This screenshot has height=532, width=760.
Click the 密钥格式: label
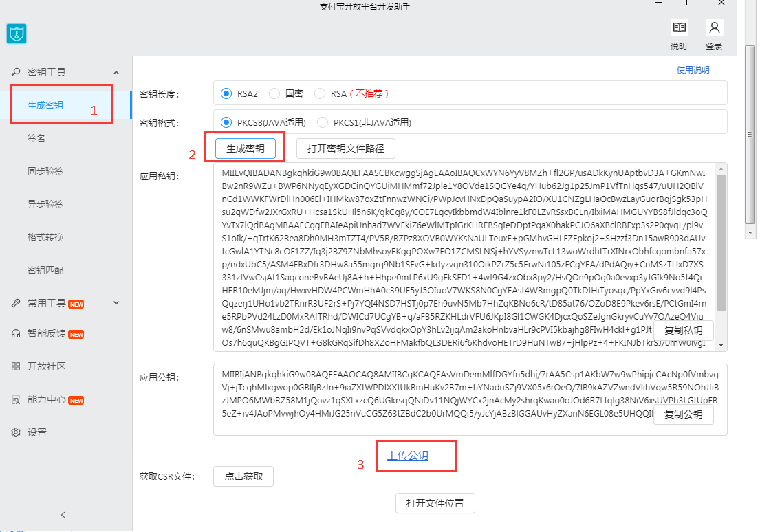(159, 123)
